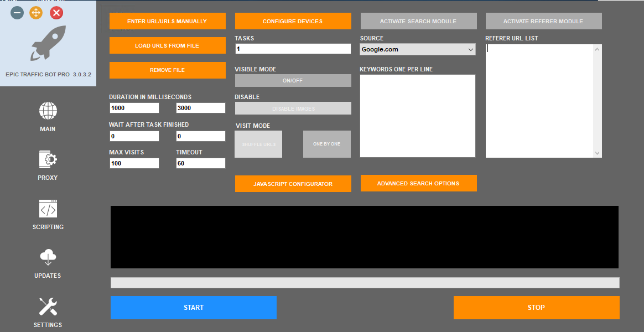Toggle Visible Mode ON/OFF
The width and height of the screenshot is (644, 332).
[x=293, y=80]
